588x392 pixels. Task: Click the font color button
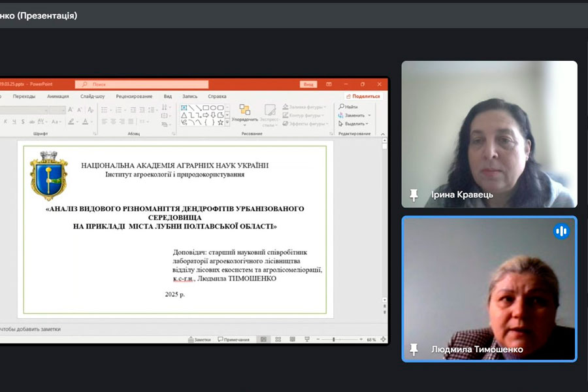point(86,122)
